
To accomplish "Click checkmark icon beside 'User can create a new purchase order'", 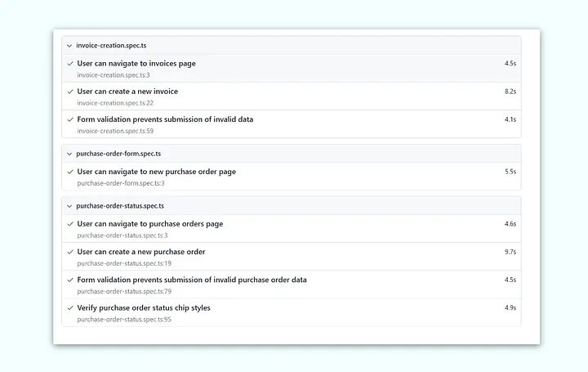I will pyautogui.click(x=70, y=252).
